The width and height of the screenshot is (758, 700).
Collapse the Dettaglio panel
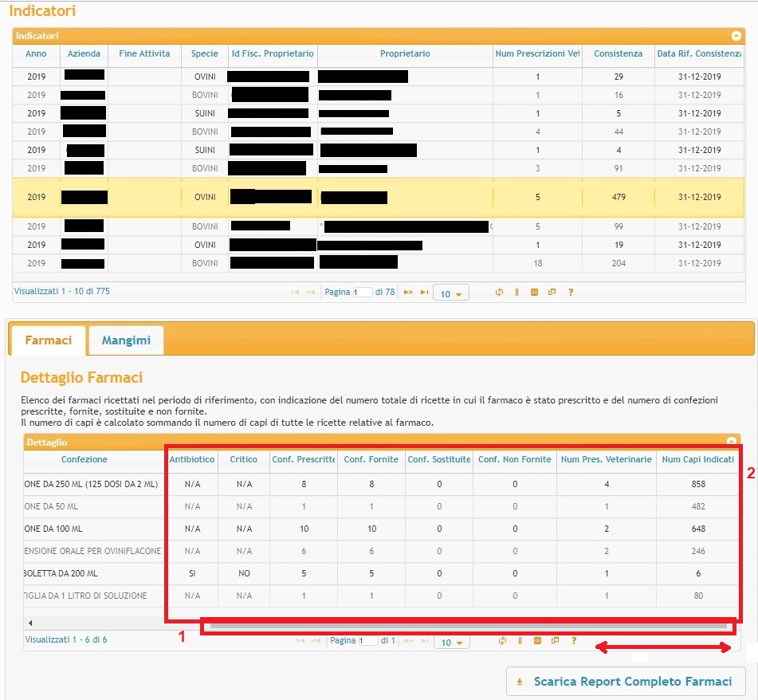point(732,440)
